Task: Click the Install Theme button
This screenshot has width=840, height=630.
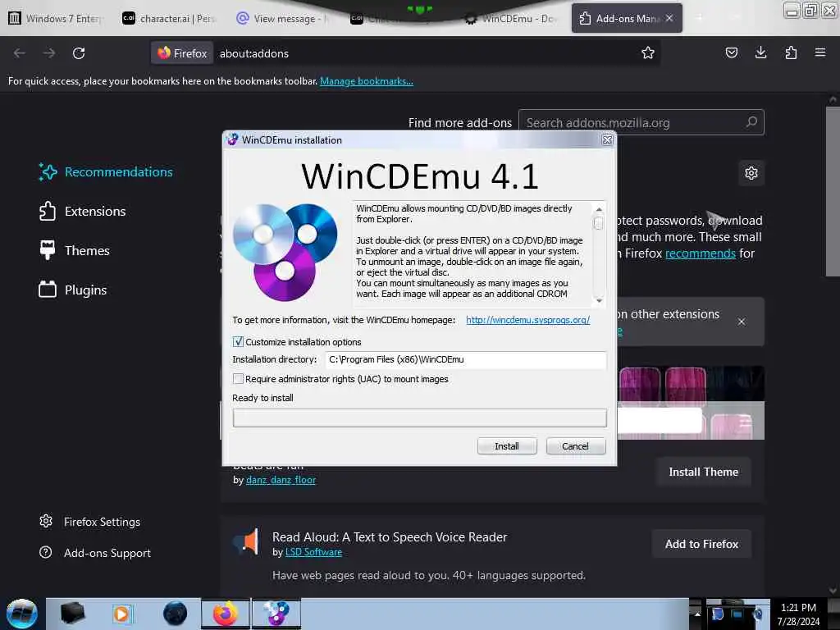Action: click(703, 472)
